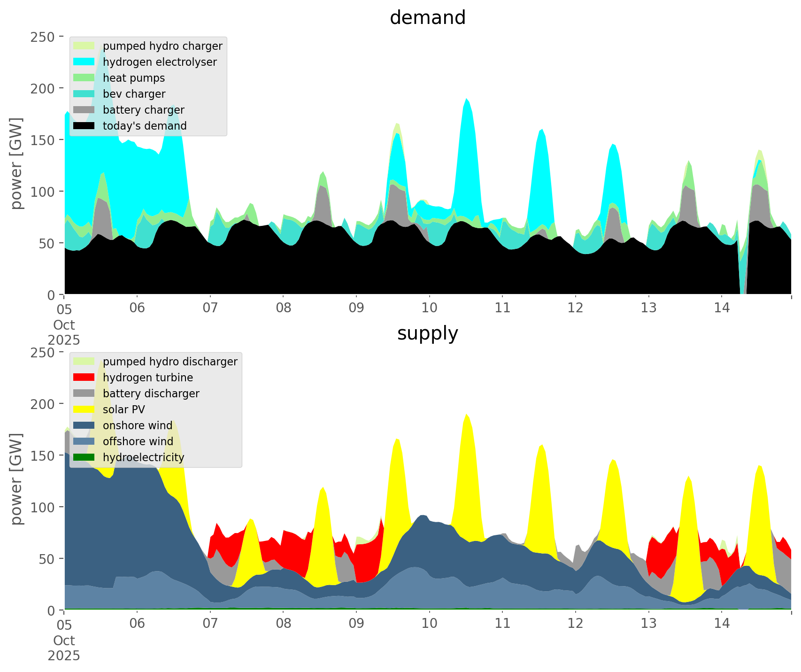The width and height of the screenshot is (801, 672).
Task: Click the pumped hydro discharger legend label
Action: click(x=170, y=362)
